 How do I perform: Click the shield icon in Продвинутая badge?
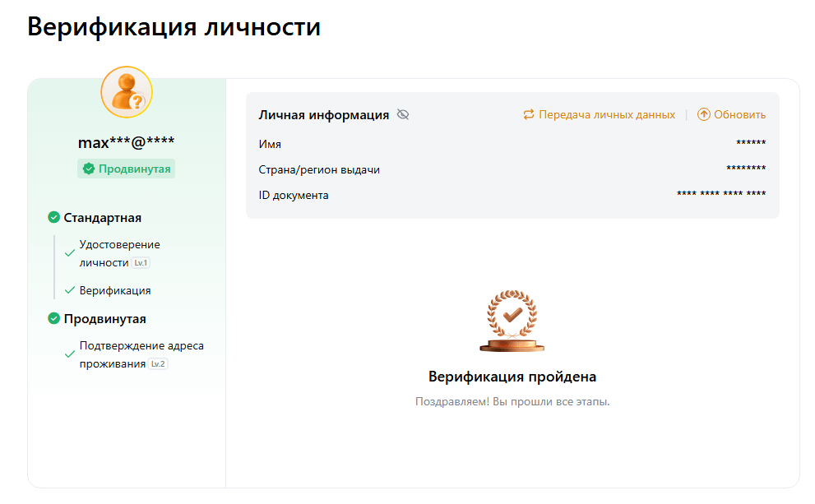pyautogui.click(x=89, y=169)
